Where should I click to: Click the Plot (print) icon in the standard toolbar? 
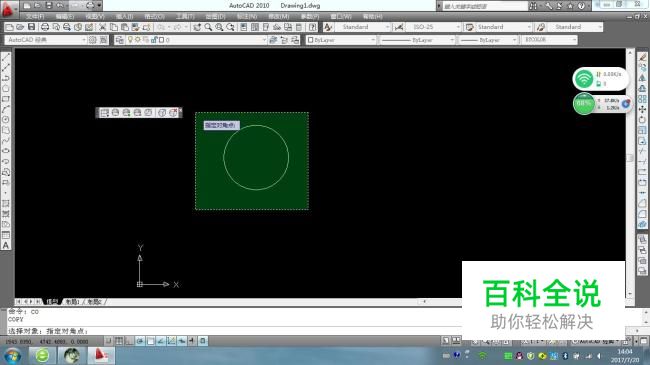pos(45,27)
